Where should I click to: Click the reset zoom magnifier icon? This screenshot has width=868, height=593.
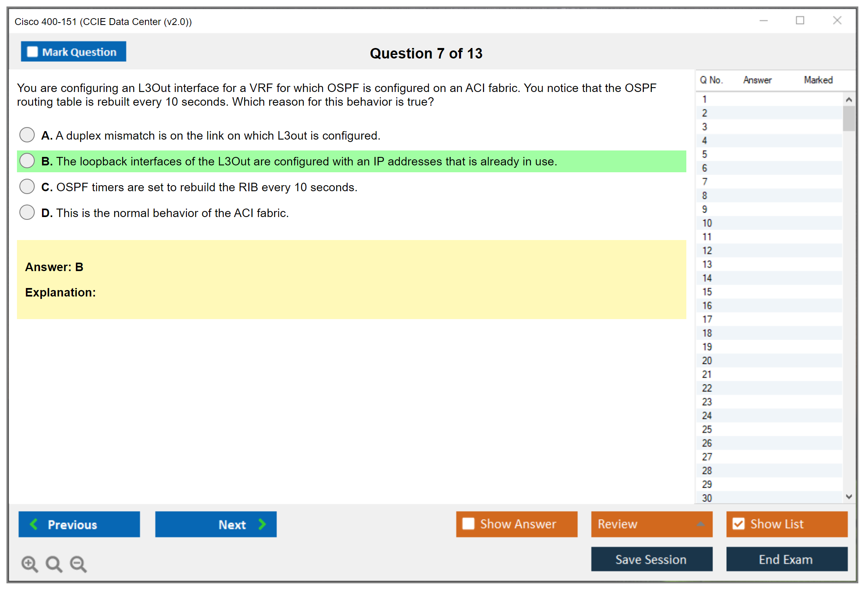[54, 564]
